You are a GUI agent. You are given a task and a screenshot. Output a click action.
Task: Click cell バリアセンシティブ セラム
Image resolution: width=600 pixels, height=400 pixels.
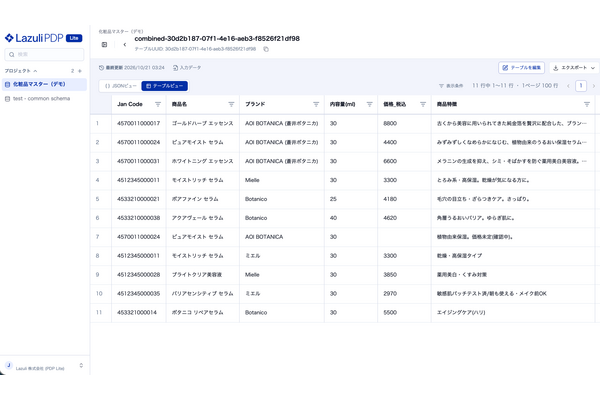coord(202,294)
